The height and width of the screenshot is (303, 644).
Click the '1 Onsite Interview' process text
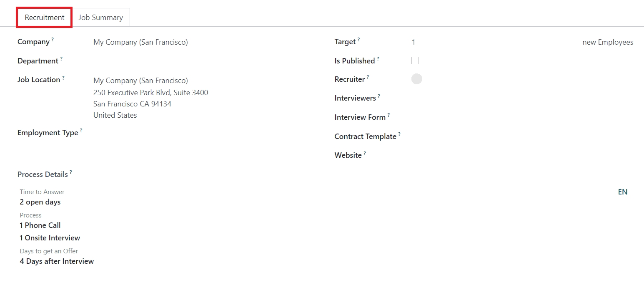(50, 238)
